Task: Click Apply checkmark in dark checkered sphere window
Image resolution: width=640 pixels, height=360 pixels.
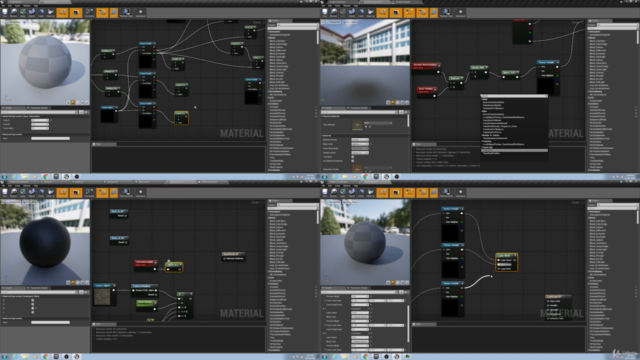Action: (x=343, y=192)
